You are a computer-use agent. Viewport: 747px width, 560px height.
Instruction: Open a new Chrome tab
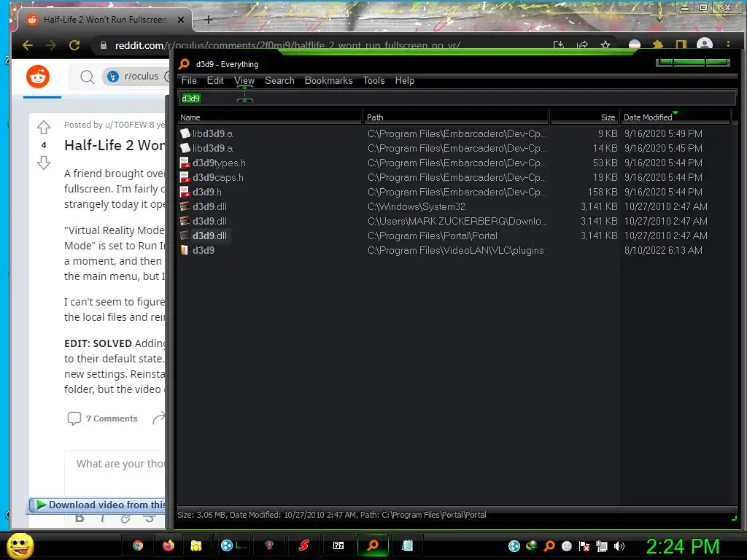pyautogui.click(x=208, y=20)
